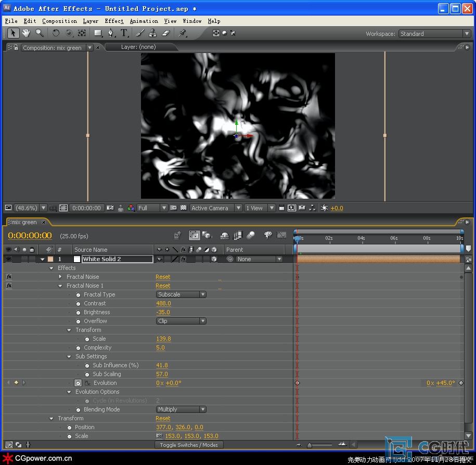Click Region of Interest icon

[x=174, y=208]
